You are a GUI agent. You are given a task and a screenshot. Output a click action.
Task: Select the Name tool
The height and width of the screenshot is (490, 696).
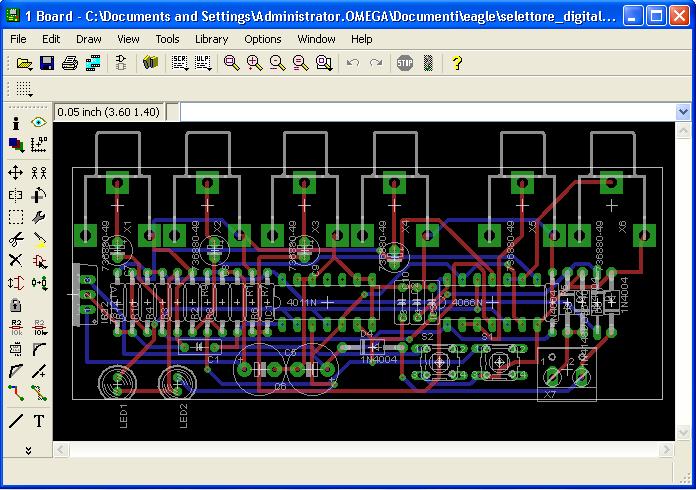[16, 327]
